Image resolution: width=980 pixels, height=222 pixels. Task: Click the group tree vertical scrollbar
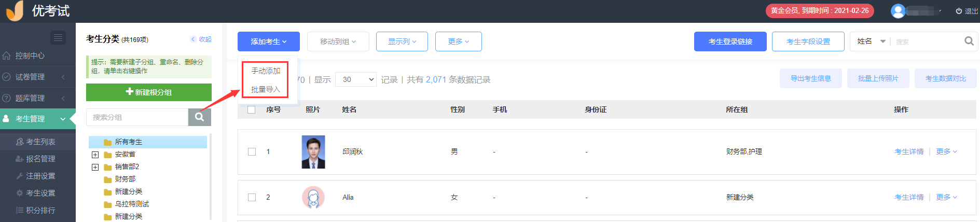(210, 176)
